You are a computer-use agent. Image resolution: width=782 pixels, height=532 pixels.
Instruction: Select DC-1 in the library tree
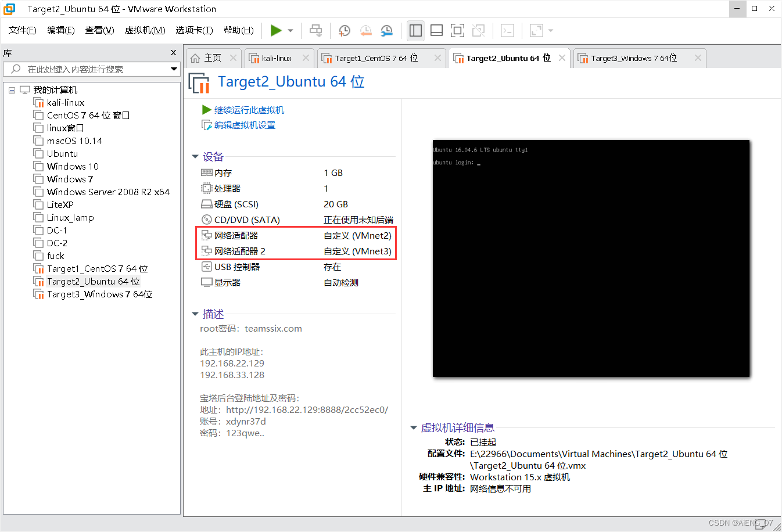(57, 231)
